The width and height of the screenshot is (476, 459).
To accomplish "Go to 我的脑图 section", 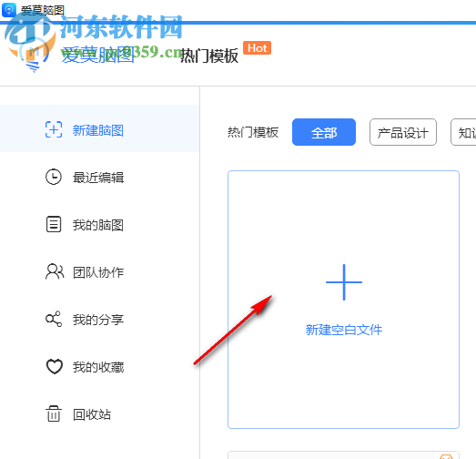I will click(99, 224).
